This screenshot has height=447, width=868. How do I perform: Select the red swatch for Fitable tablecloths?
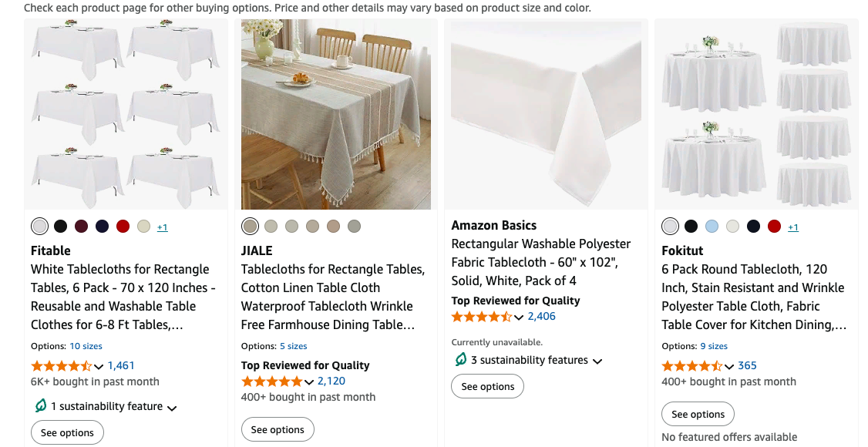pyautogui.click(x=123, y=227)
